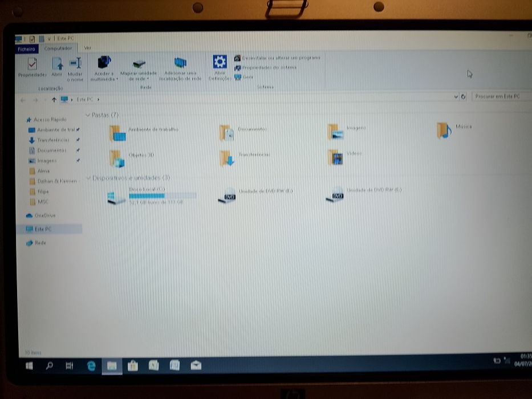
Task: Click Desinstalar ou alterar um programa
Action: 277,58
